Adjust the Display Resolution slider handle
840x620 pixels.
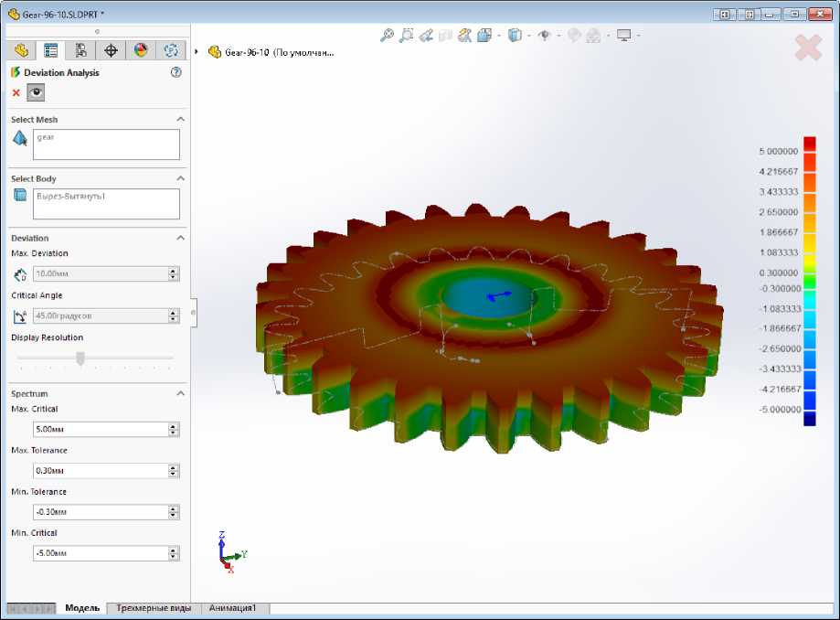click(80, 358)
